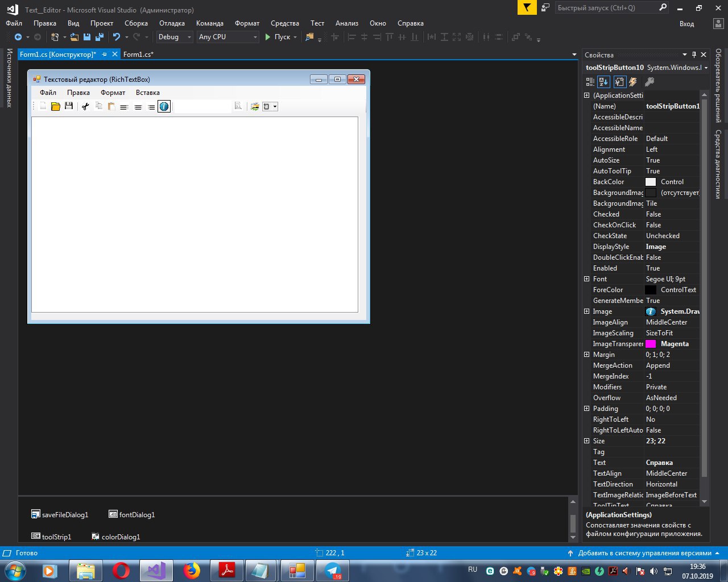This screenshot has height=582, width=728.
Task: Switch to the Form1.cs* code tab
Action: [x=138, y=55]
